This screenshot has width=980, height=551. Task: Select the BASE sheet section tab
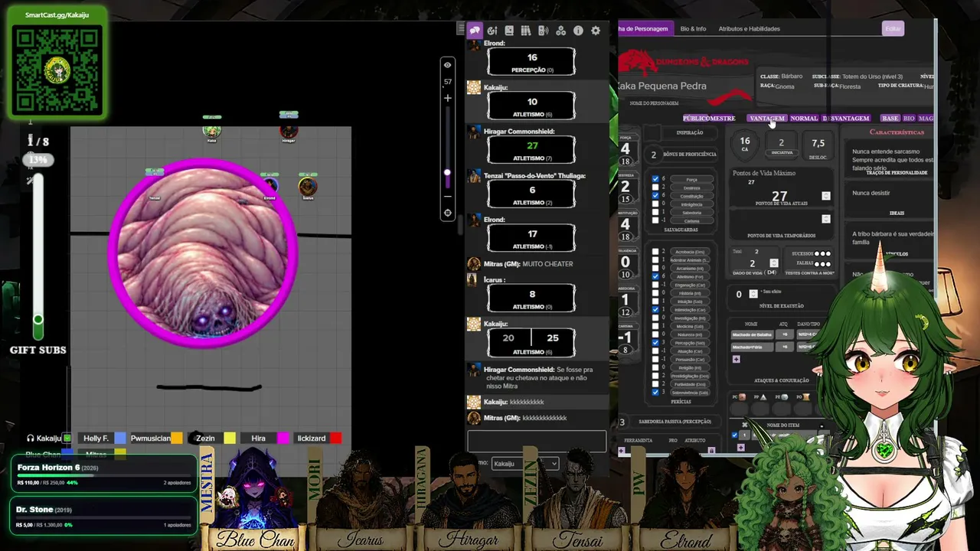(x=890, y=119)
